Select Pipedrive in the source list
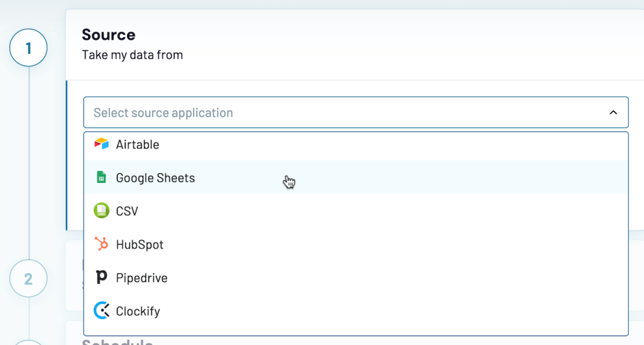644x345 pixels. coord(356,277)
